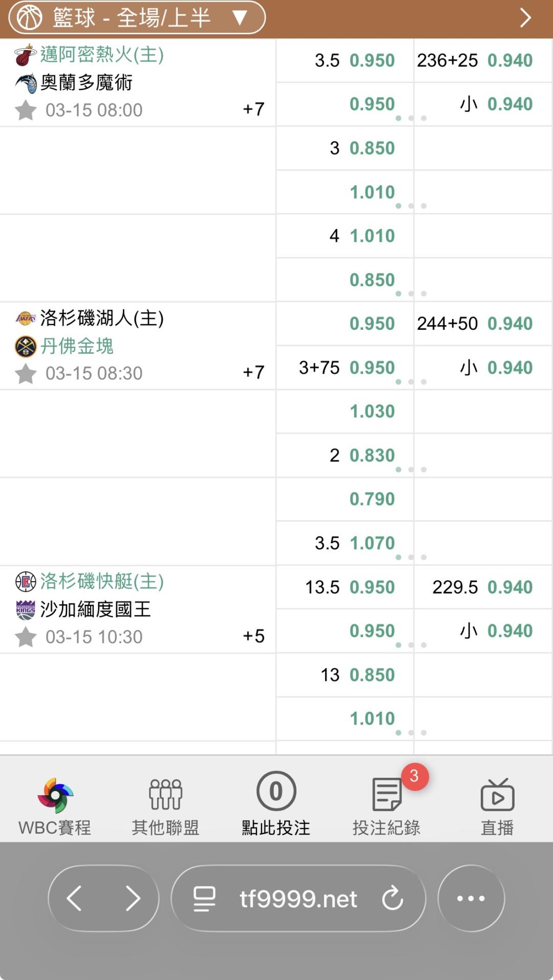Select 236+25 over odds 0.940
This screenshot has width=553, height=980.
[509, 60]
